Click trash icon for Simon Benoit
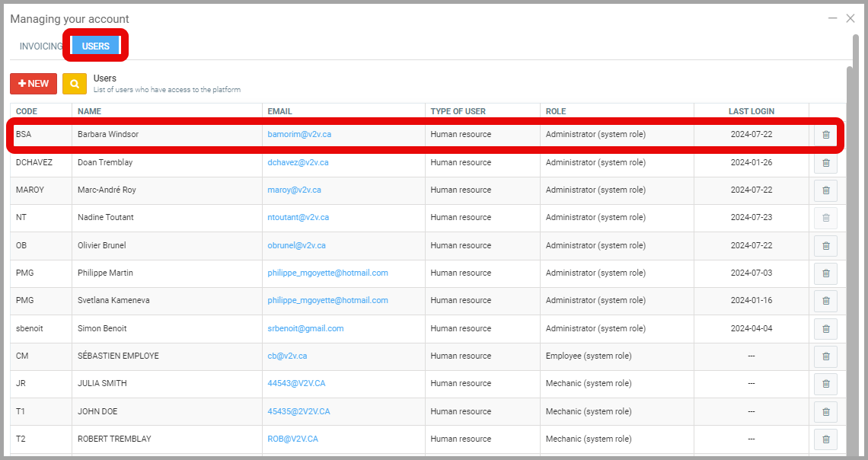 825,329
